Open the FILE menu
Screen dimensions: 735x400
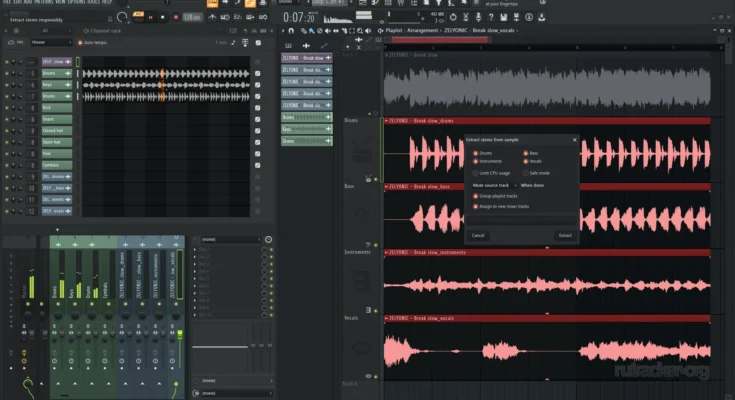pos(7,2)
